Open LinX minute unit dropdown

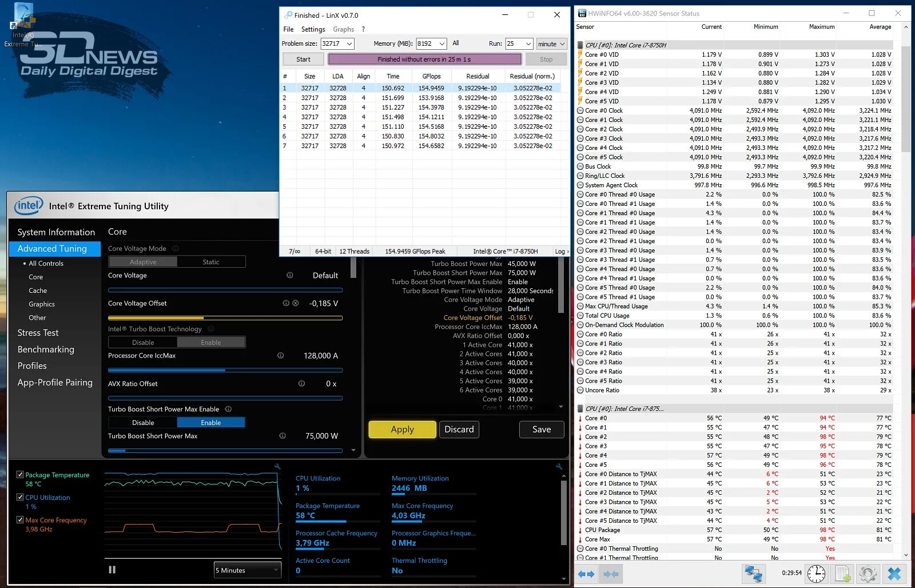click(551, 43)
